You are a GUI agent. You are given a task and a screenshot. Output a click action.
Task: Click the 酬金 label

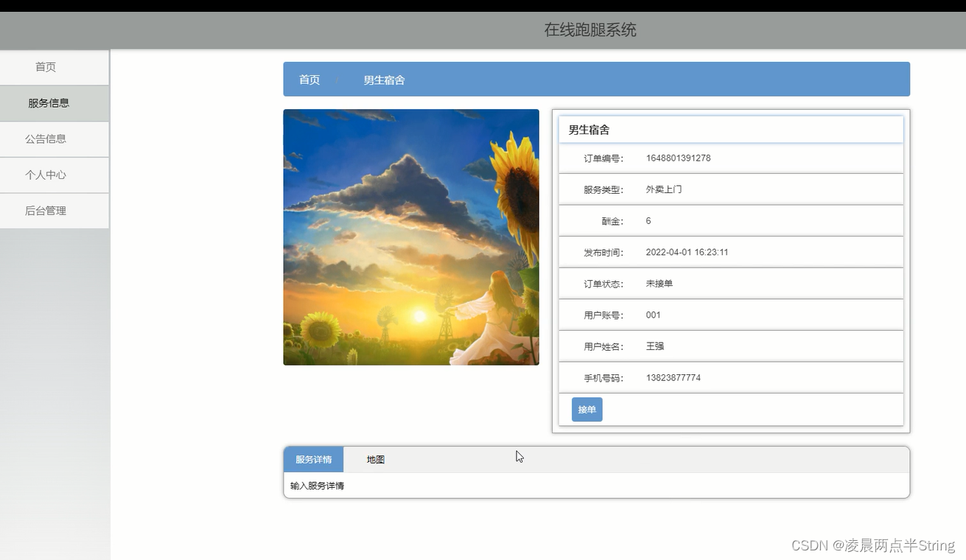click(x=612, y=221)
